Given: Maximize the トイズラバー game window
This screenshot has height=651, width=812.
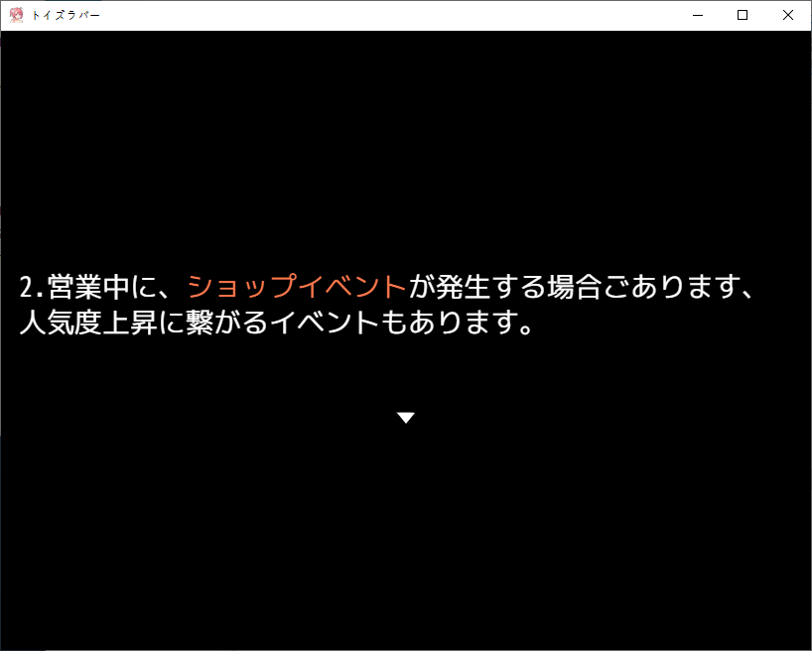Looking at the screenshot, I should pyautogui.click(x=743, y=15).
